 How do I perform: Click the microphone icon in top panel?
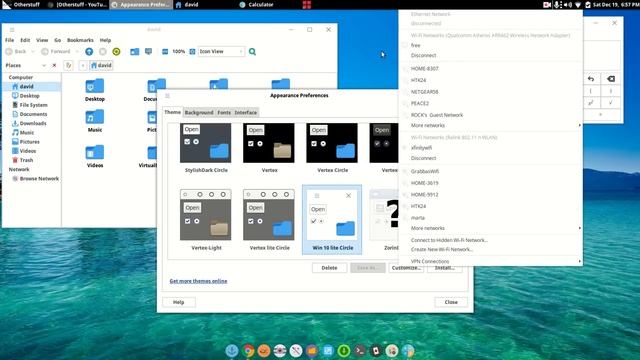click(557, 5)
